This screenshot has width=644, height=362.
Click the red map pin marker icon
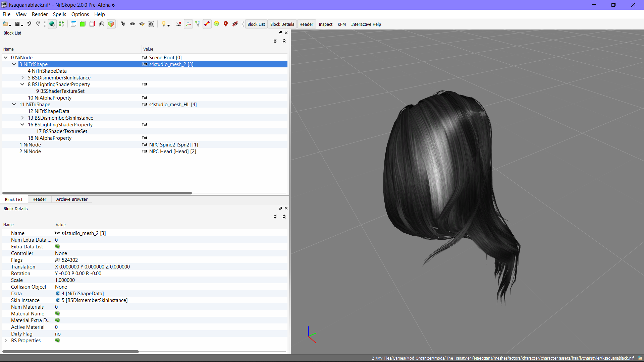[x=226, y=24]
